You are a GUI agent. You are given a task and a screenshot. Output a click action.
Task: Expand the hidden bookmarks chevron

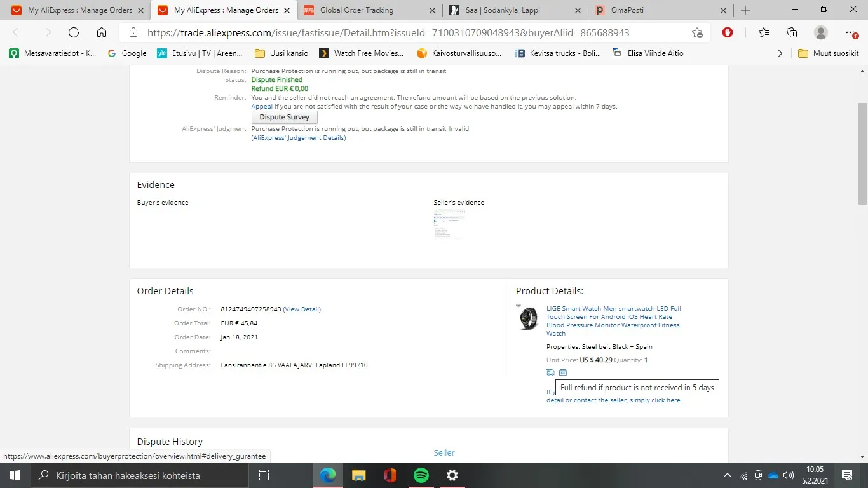pos(780,53)
